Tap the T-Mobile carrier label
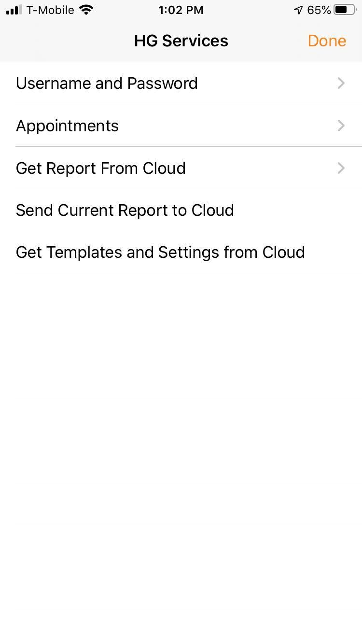 point(50,10)
